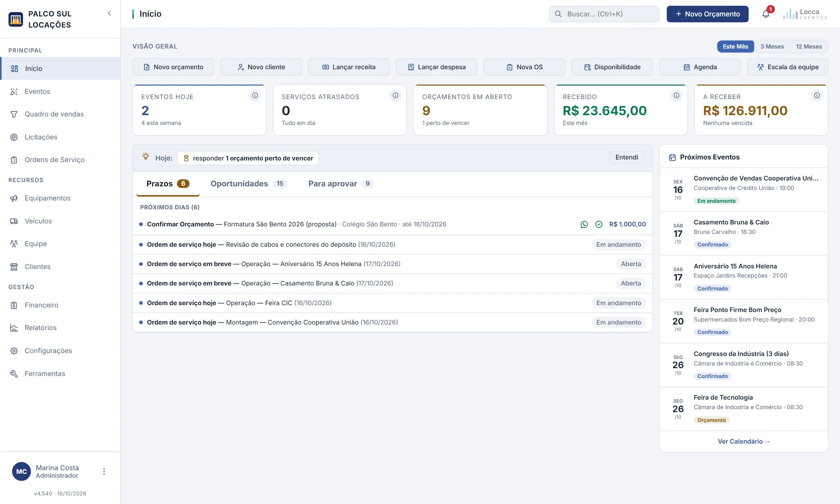Open info icon on Recebido card
The width and height of the screenshot is (840, 504).
click(x=676, y=95)
